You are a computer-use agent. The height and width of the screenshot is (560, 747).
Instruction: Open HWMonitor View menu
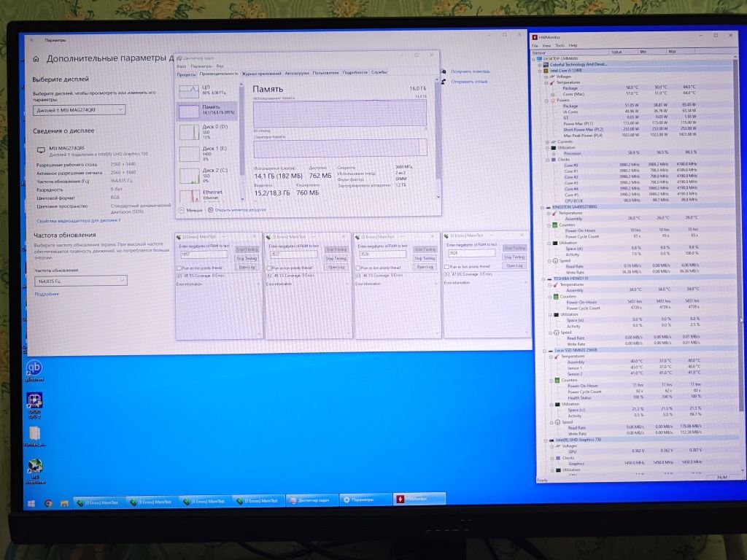click(x=546, y=46)
